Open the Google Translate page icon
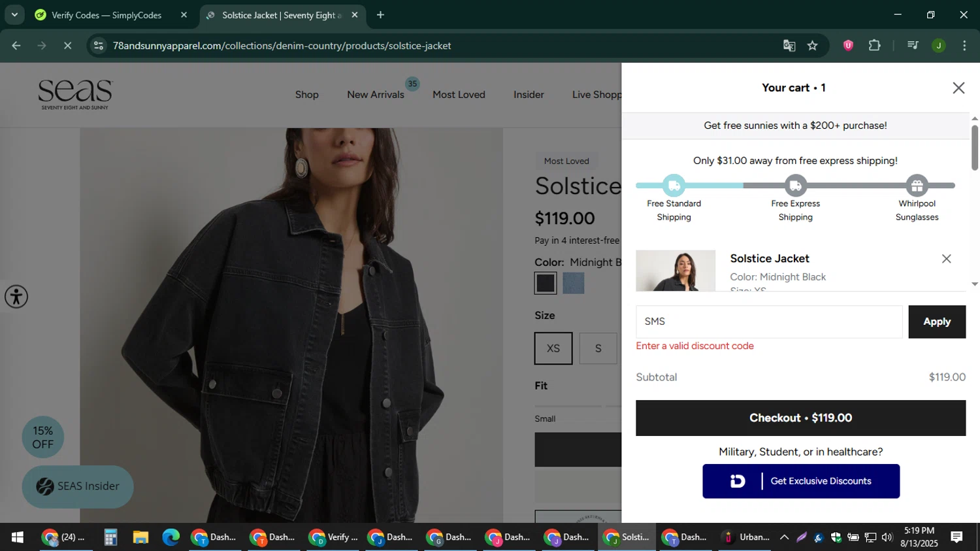980x551 pixels. tap(789, 45)
